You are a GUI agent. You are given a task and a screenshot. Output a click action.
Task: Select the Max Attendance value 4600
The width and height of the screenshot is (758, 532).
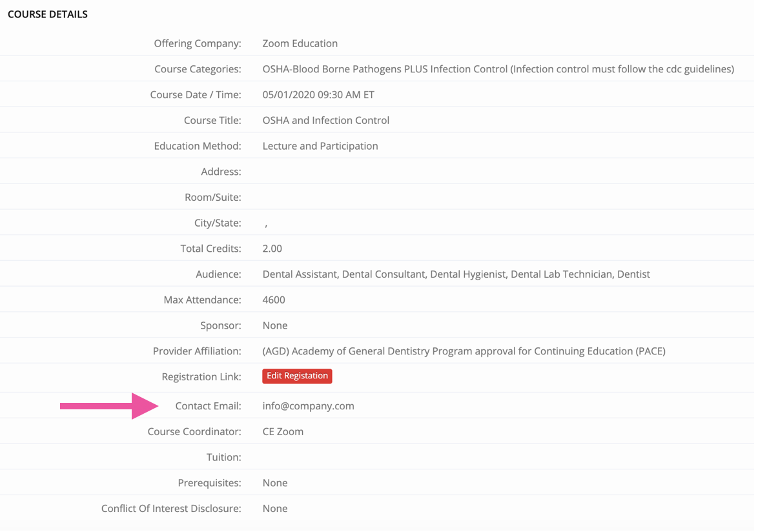tap(274, 300)
